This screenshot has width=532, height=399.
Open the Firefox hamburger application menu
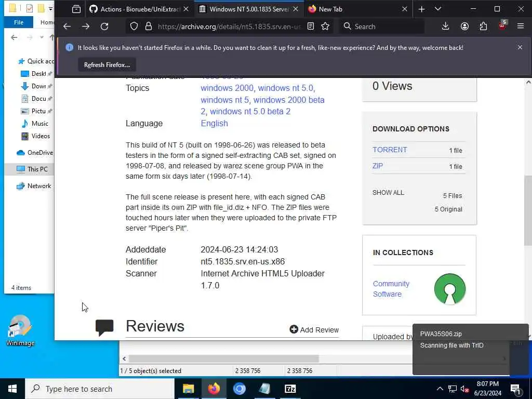click(x=521, y=26)
